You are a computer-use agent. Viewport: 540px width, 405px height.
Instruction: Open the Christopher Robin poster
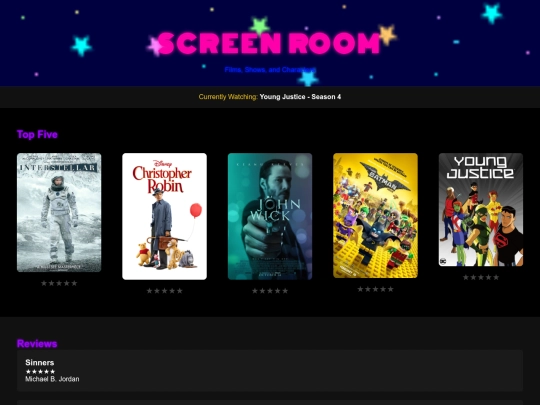165,216
